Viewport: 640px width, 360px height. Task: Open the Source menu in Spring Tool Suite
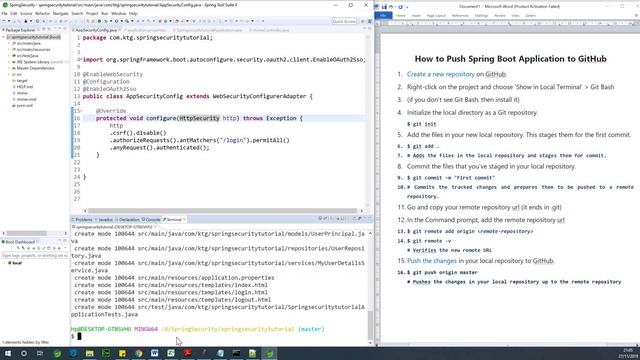tap(26, 13)
